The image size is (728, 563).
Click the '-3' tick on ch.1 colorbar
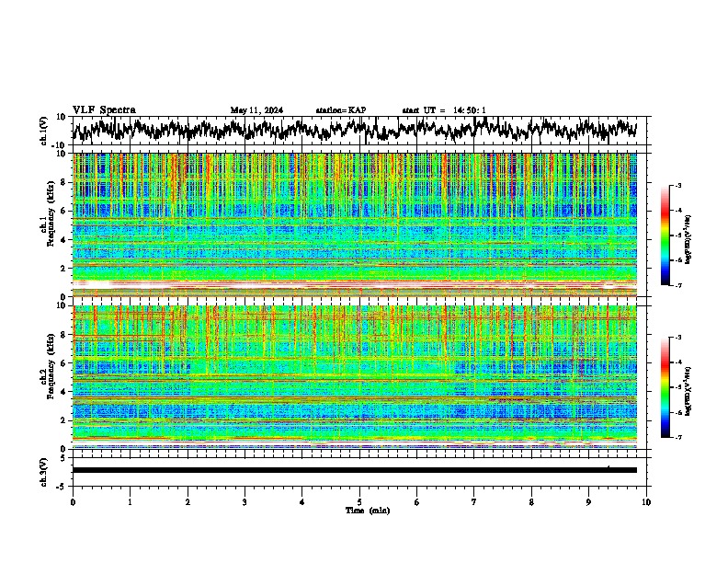point(677,186)
